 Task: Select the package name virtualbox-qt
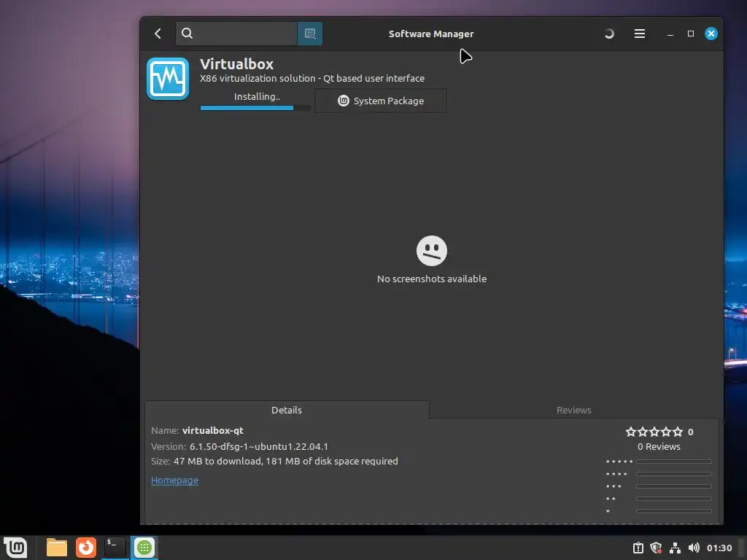(x=212, y=430)
